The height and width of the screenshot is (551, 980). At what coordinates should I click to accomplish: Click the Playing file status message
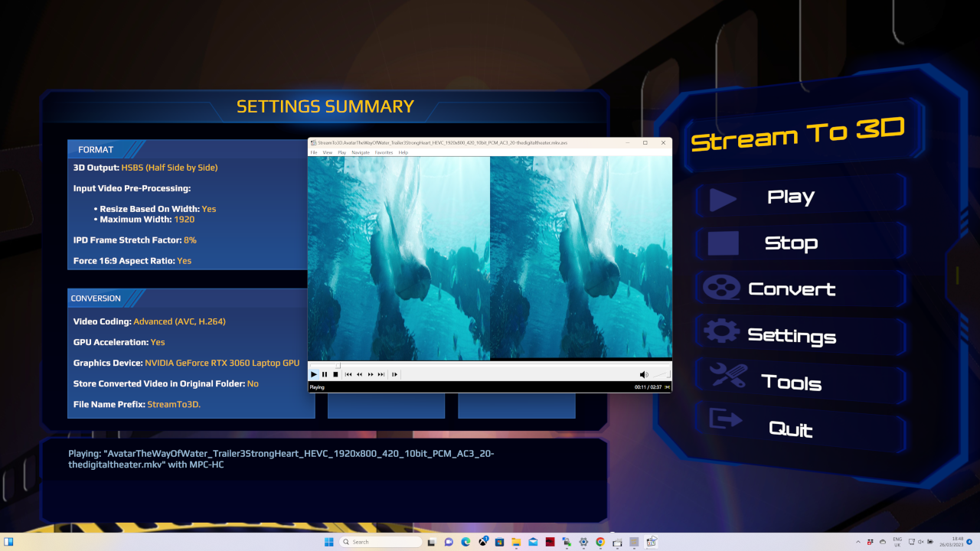[x=281, y=458]
